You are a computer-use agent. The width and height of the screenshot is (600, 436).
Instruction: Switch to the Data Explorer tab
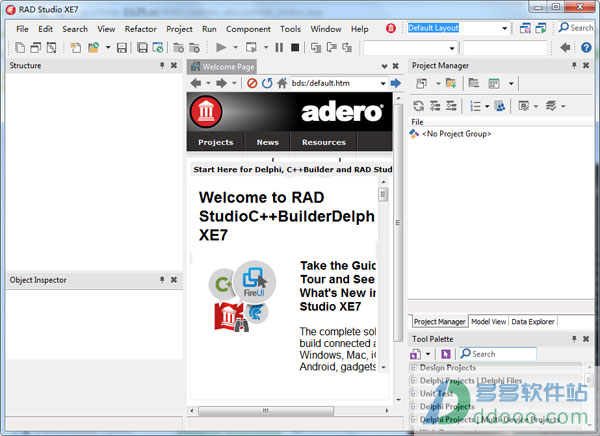coord(533,322)
